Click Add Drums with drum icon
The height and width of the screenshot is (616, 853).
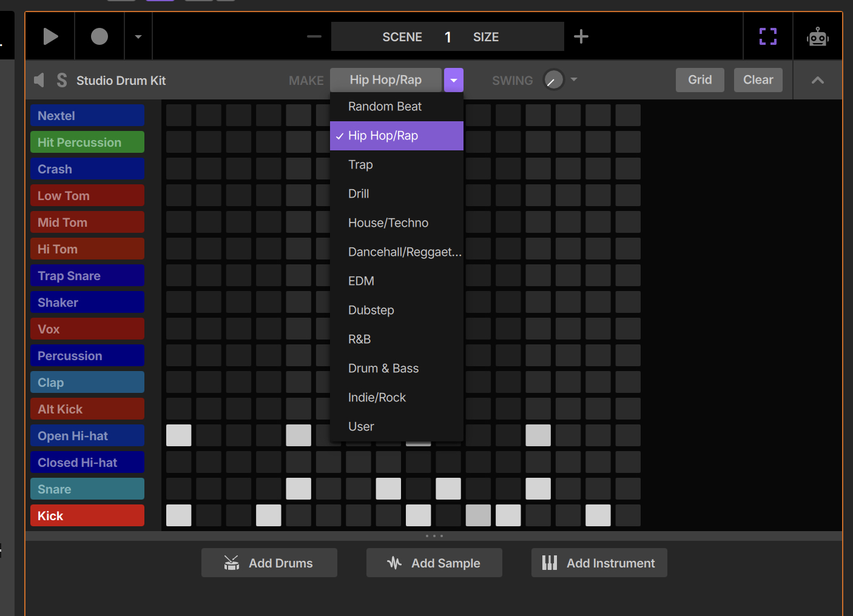coord(269,563)
